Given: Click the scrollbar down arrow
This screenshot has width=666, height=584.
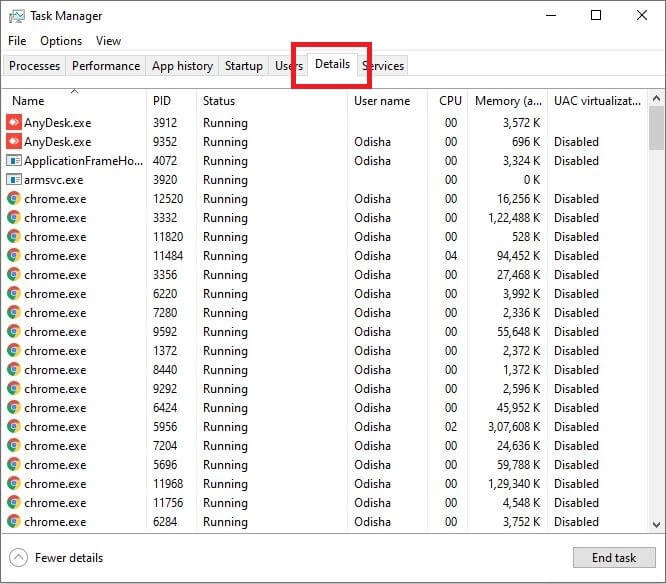Looking at the screenshot, I should (656, 525).
